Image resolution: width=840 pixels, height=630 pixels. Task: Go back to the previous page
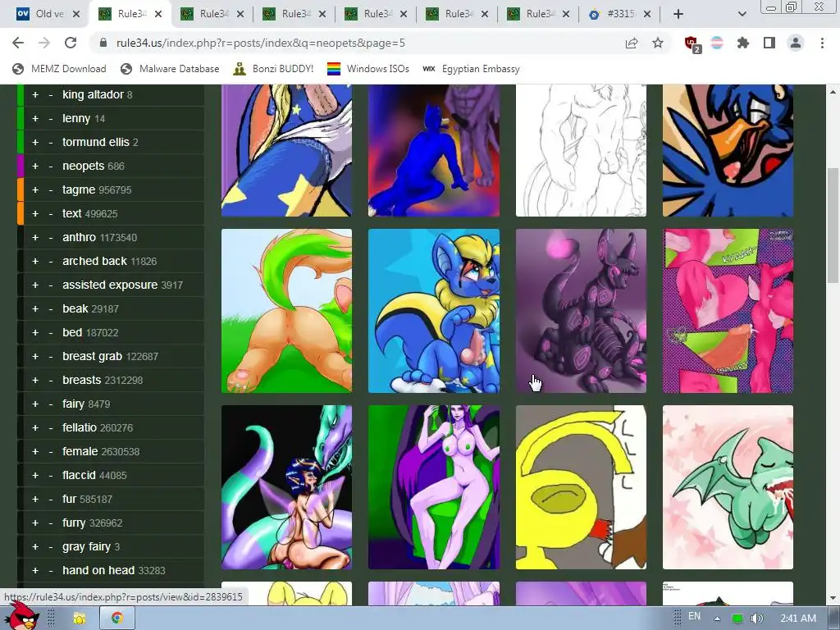tap(18, 43)
